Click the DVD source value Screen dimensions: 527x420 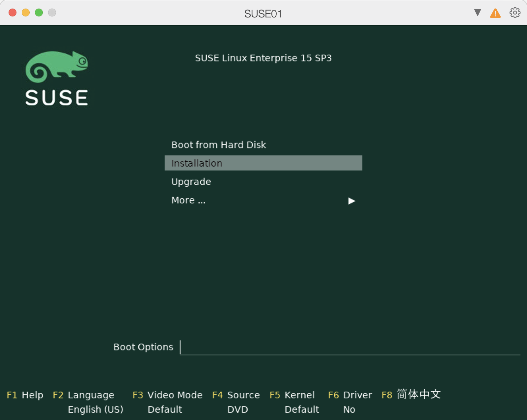click(x=237, y=409)
